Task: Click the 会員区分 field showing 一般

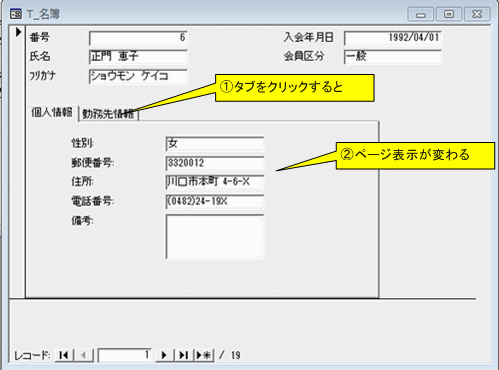Action: coord(393,57)
